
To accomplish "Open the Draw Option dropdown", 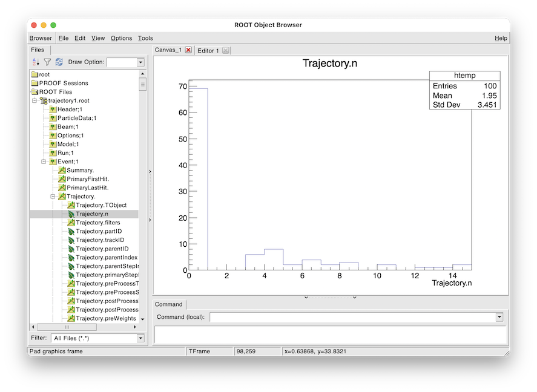I will pos(140,62).
